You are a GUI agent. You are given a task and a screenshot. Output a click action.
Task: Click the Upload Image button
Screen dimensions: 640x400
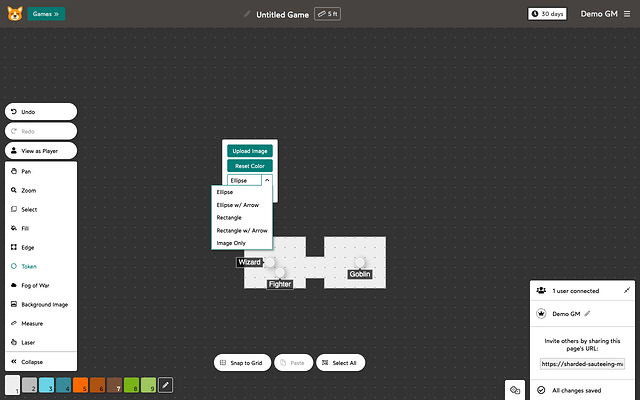(x=249, y=151)
